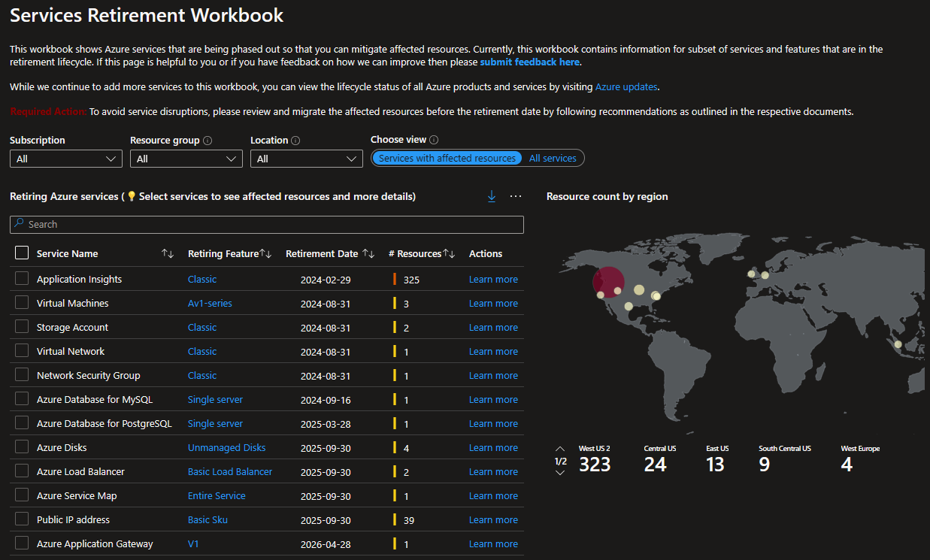Select the Central US region count tile
Image resolution: width=930 pixels, height=560 pixels.
tap(659, 459)
